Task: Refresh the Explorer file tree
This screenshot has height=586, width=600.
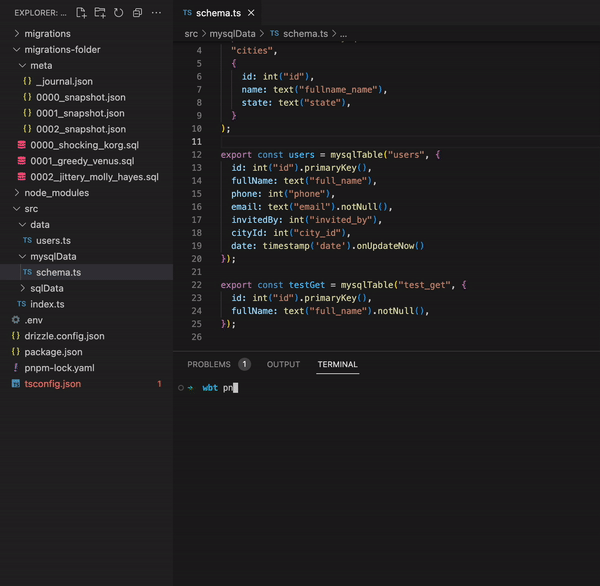Action: [119, 13]
